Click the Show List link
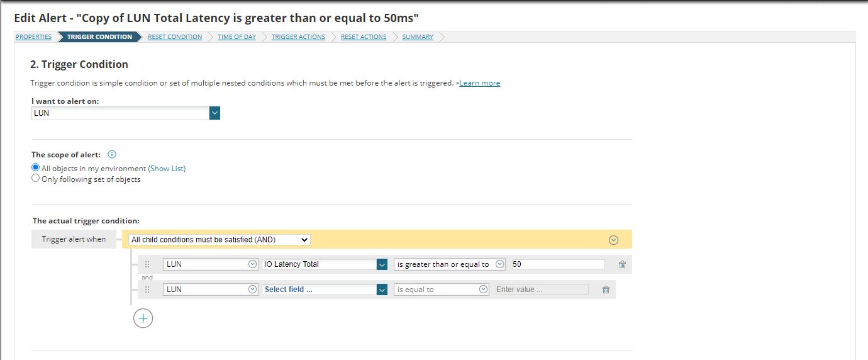 pyautogui.click(x=167, y=169)
